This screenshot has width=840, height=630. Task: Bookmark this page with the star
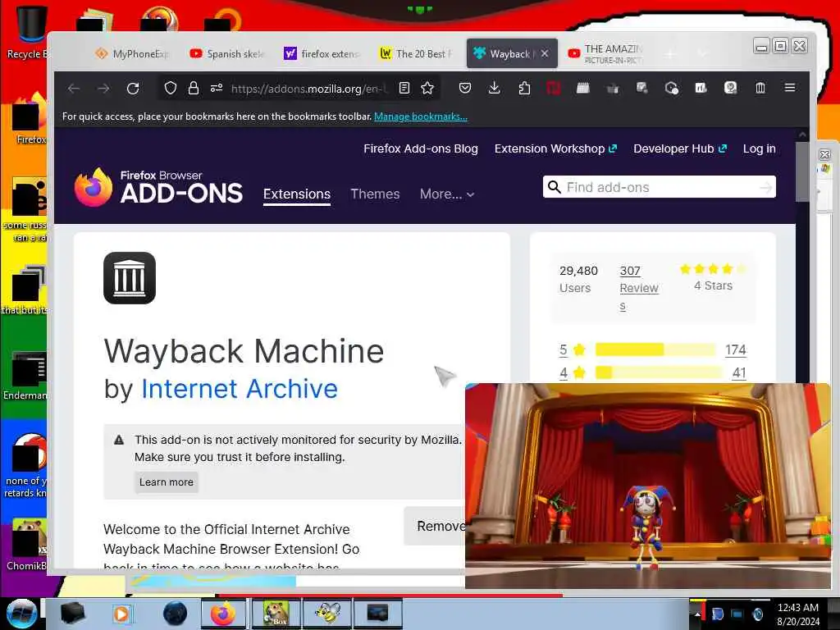(427, 89)
